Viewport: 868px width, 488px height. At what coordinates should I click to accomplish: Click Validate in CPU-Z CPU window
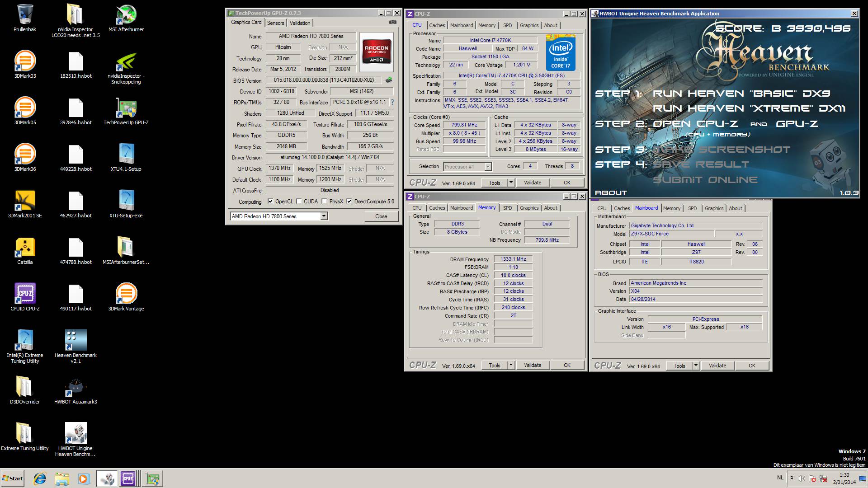click(x=533, y=183)
